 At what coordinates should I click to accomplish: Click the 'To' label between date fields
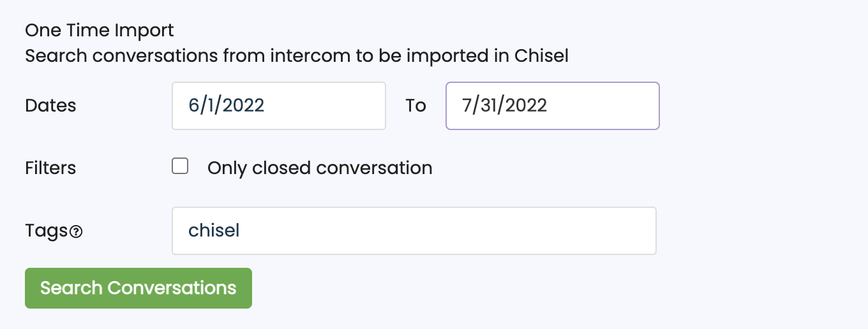415,106
